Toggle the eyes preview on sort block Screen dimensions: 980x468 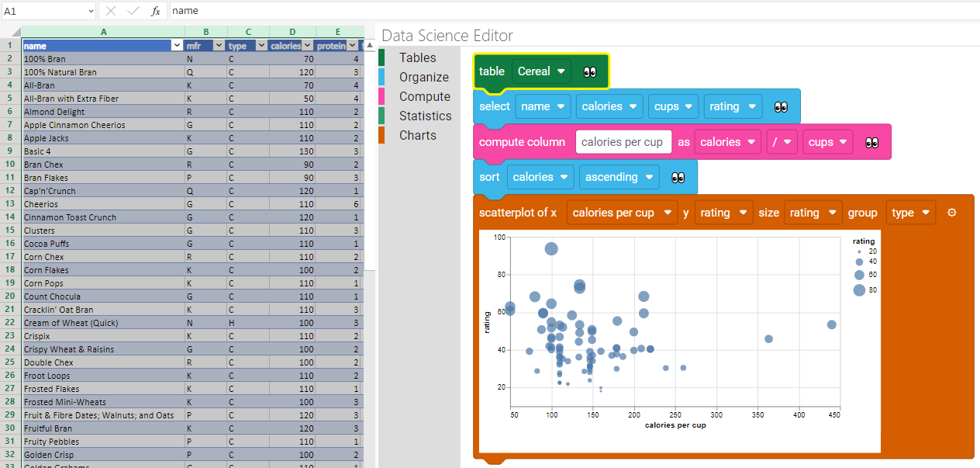(678, 178)
